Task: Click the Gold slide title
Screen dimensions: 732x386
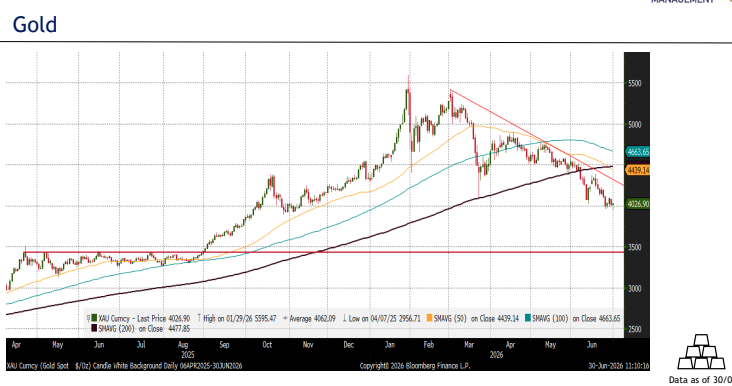Action: coord(35,24)
